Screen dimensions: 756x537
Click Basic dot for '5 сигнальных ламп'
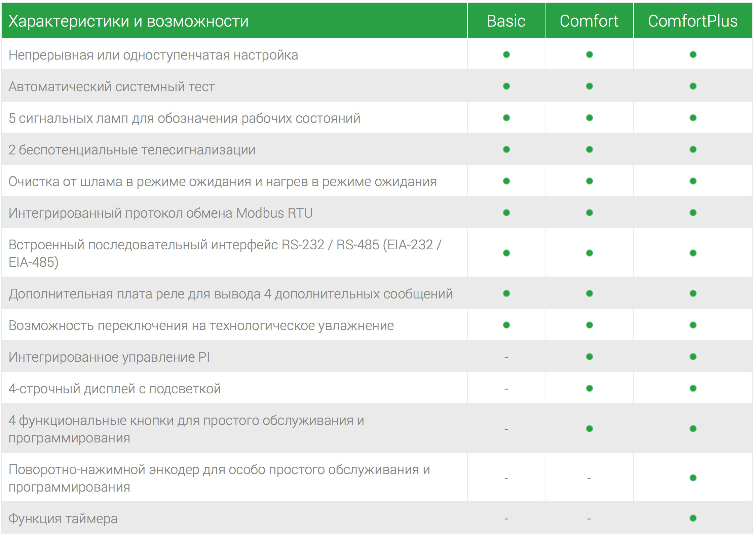click(506, 118)
